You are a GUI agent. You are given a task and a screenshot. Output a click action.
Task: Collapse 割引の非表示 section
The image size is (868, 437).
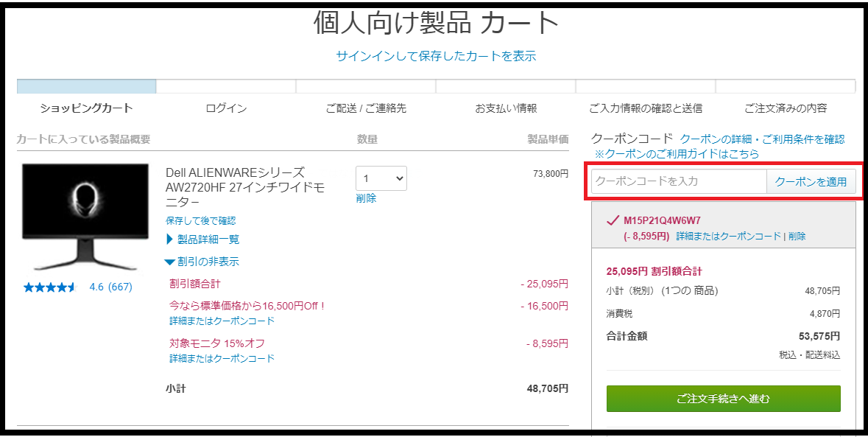click(202, 262)
